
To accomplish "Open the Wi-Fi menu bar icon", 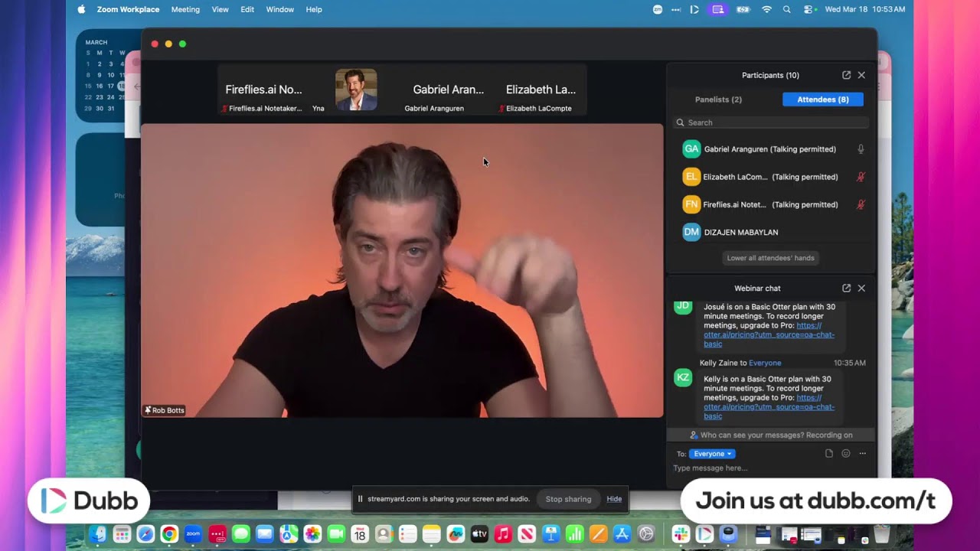I will tap(766, 9).
